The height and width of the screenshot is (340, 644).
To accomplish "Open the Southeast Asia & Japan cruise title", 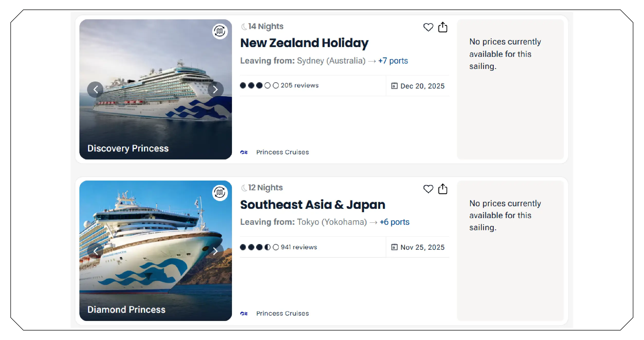I will pyautogui.click(x=312, y=204).
